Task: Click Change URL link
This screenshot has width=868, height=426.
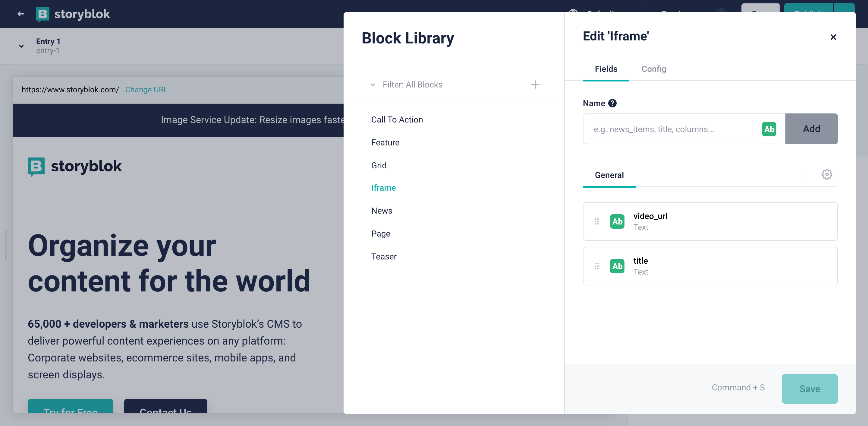Action: pos(146,90)
